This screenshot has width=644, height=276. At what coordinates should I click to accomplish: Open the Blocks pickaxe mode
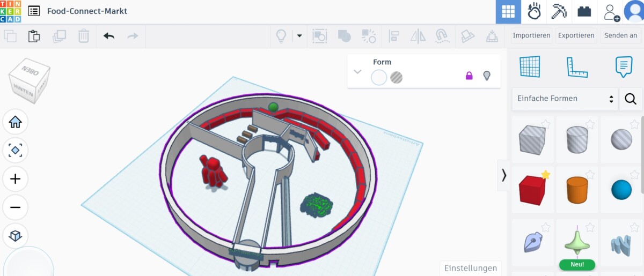(559, 11)
